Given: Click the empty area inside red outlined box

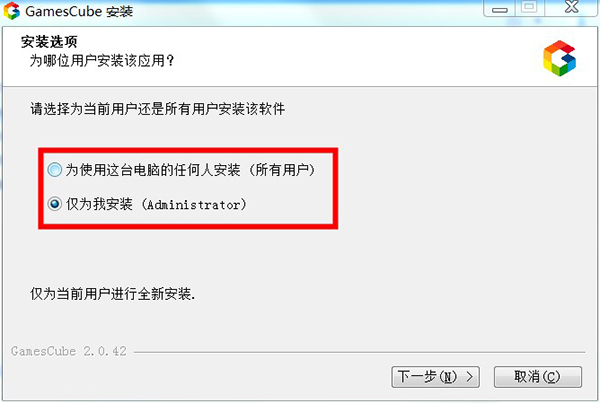Looking at the screenshot, I should [287, 204].
